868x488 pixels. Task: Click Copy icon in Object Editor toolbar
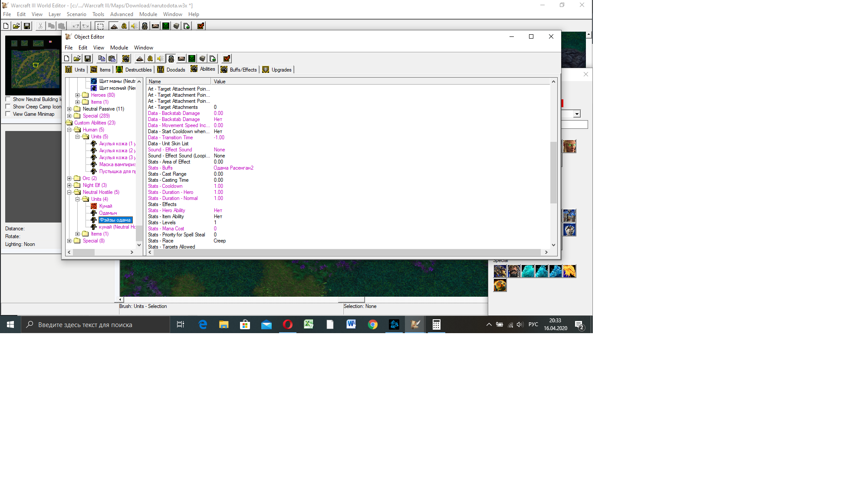pyautogui.click(x=102, y=59)
